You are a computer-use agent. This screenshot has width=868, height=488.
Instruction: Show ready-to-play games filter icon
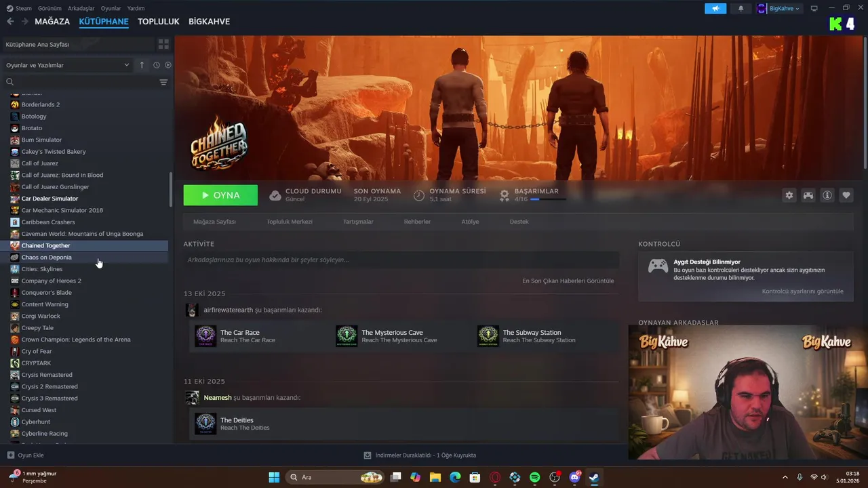click(x=168, y=65)
